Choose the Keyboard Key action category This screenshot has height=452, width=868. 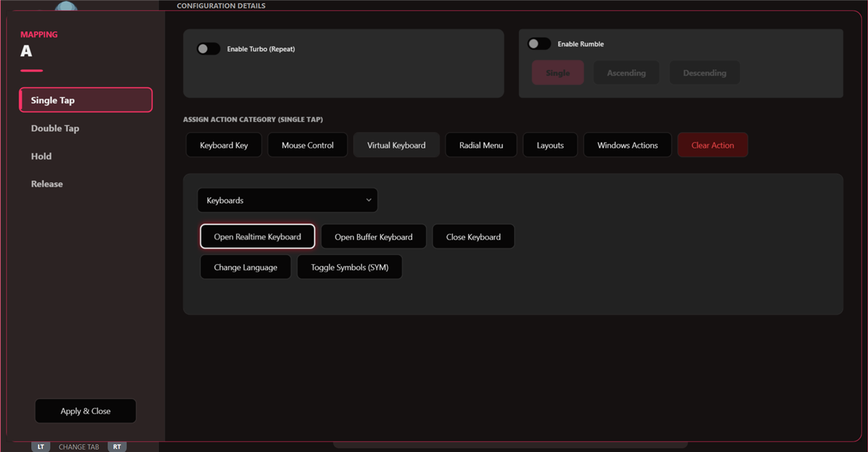(224, 145)
